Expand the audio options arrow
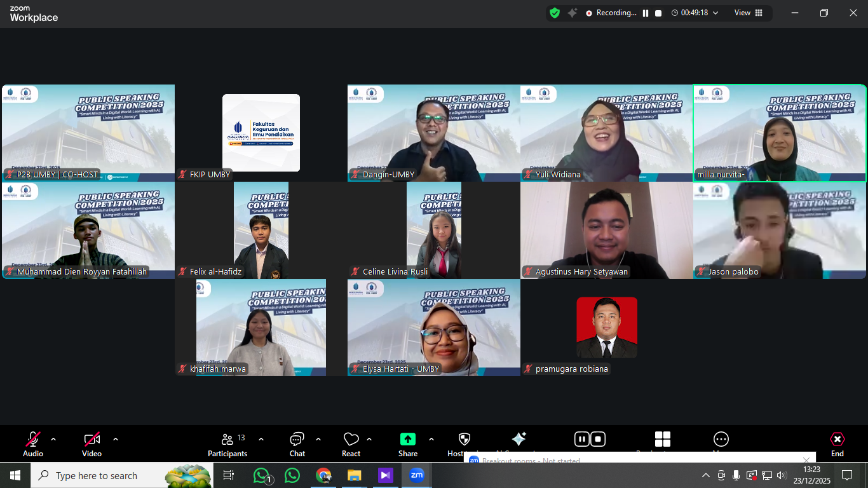This screenshot has width=868, height=488. click(53, 439)
